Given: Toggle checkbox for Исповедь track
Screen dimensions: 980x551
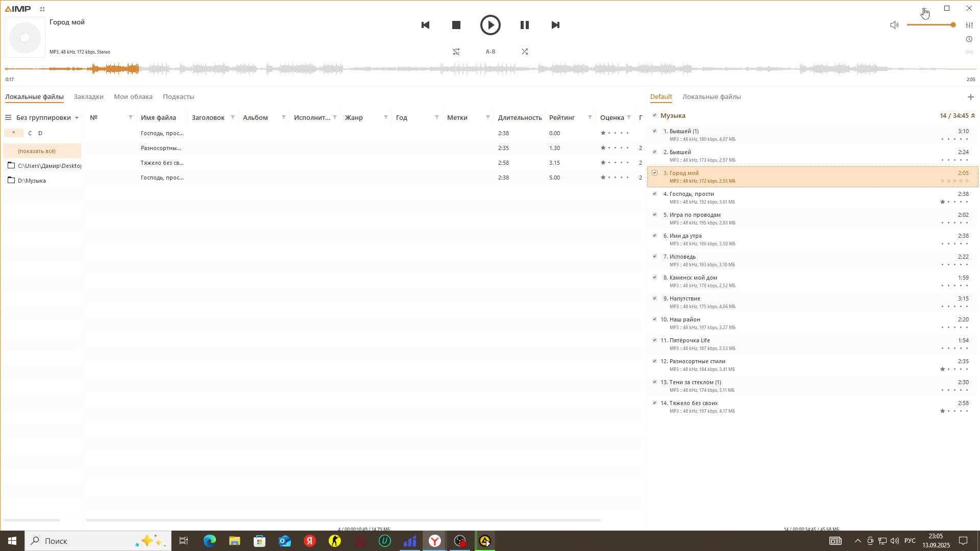Looking at the screenshot, I should pos(654,257).
